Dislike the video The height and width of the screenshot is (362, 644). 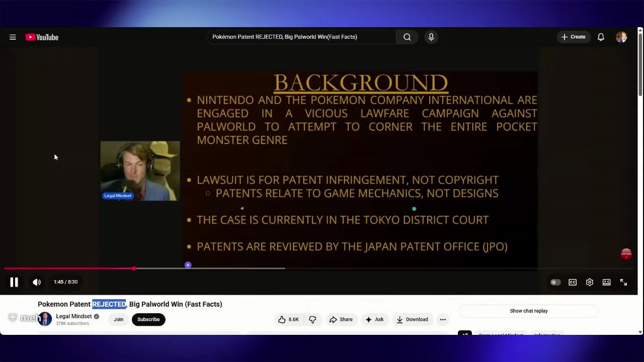pos(312,319)
